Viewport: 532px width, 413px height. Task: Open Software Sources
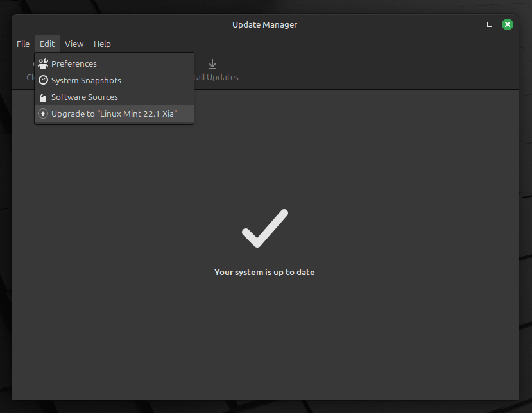pos(84,97)
